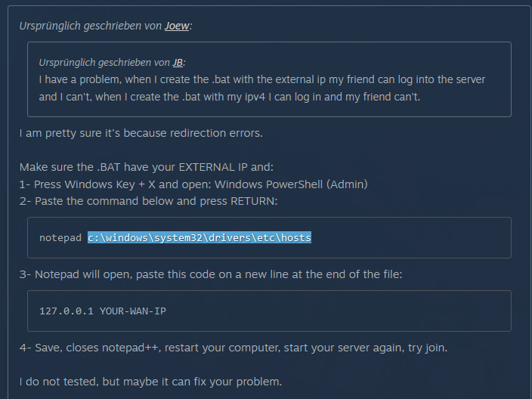Click the line 'and I can't, when I create'
The width and height of the screenshot is (532, 399).
tap(230, 97)
